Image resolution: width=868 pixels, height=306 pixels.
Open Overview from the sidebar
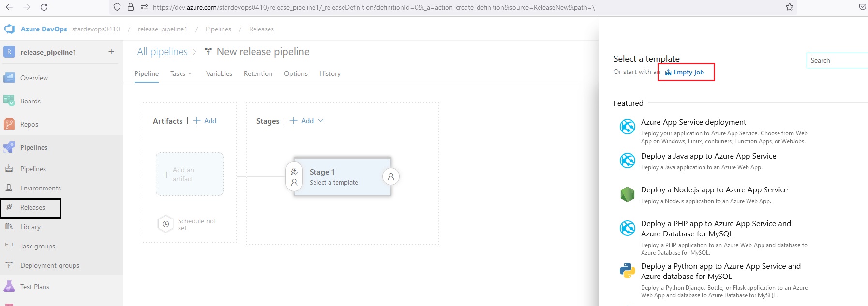pos(34,78)
